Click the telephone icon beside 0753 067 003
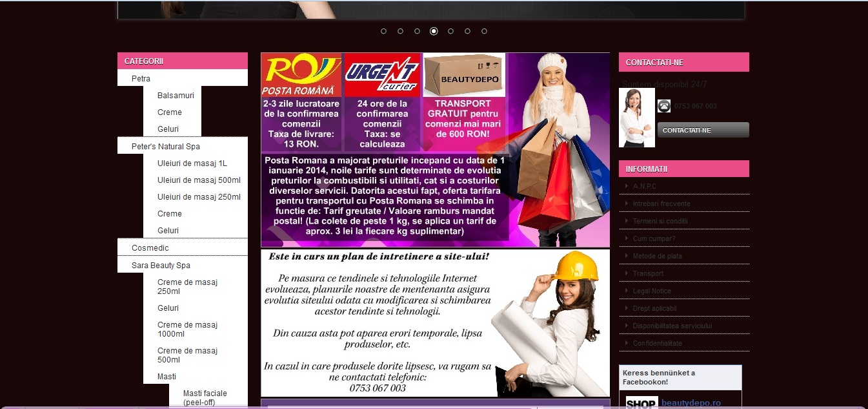This screenshot has height=409, width=868. point(664,106)
